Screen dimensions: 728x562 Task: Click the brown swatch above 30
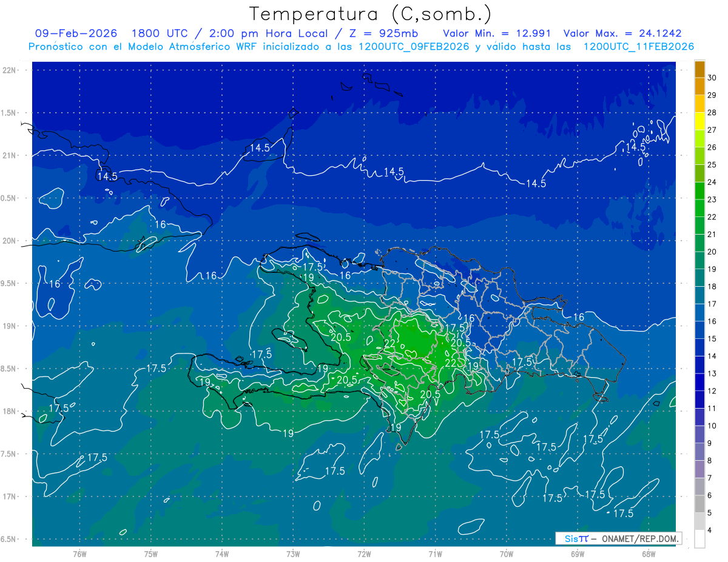(x=699, y=69)
